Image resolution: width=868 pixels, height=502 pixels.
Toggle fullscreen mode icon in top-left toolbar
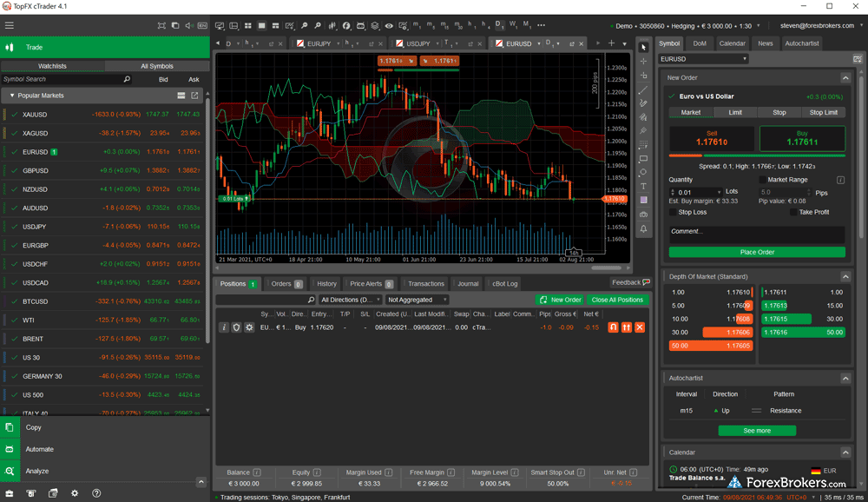click(x=161, y=25)
